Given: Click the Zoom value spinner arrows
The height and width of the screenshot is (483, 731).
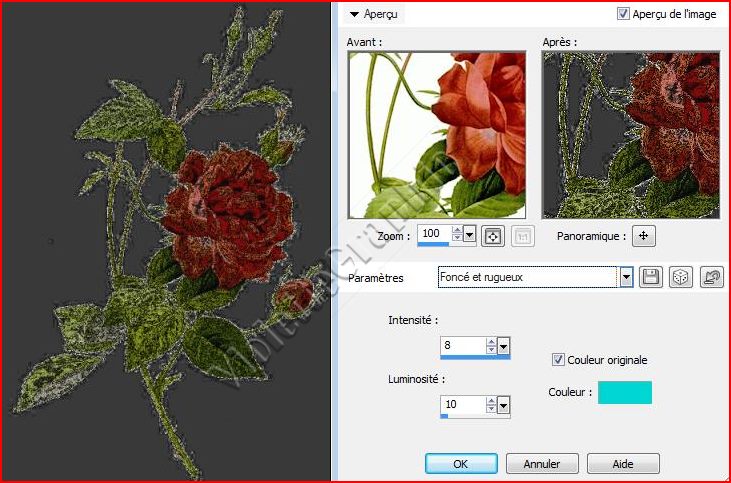Looking at the screenshot, I should coord(457,234).
